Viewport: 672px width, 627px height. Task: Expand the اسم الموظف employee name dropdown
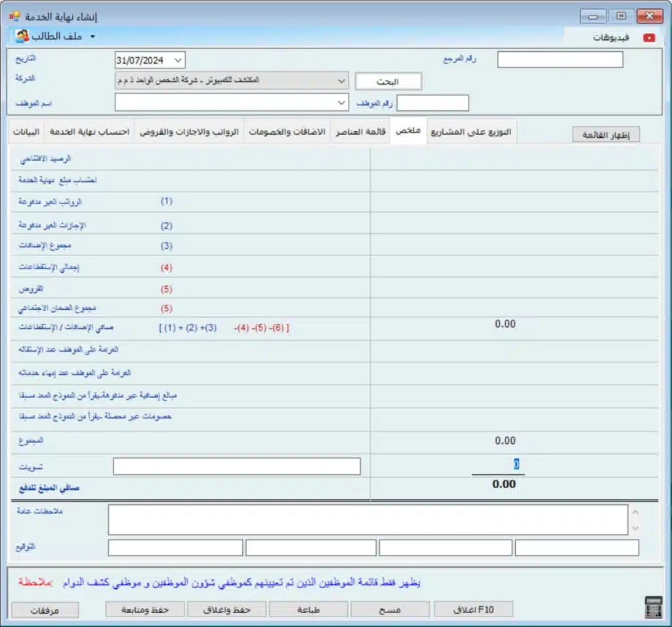point(341,102)
